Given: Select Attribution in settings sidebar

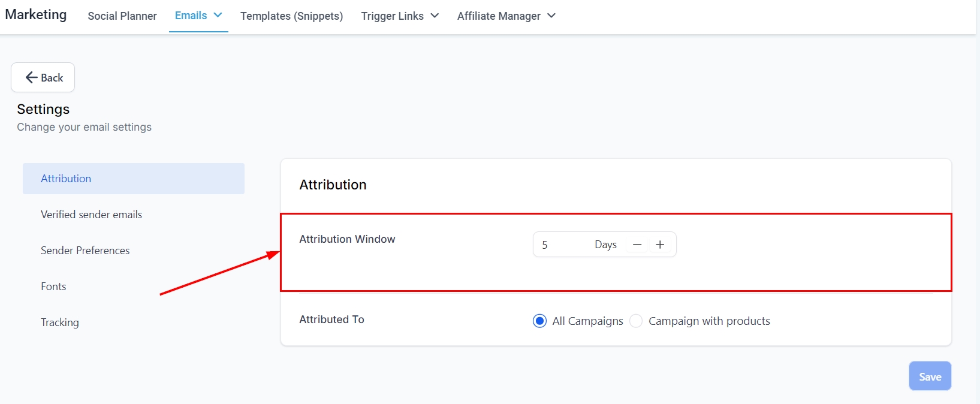Looking at the screenshot, I should pyautogui.click(x=66, y=179).
